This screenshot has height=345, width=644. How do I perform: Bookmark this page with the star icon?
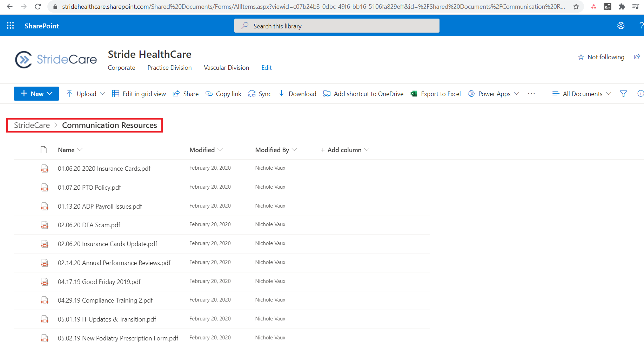pyautogui.click(x=576, y=6)
